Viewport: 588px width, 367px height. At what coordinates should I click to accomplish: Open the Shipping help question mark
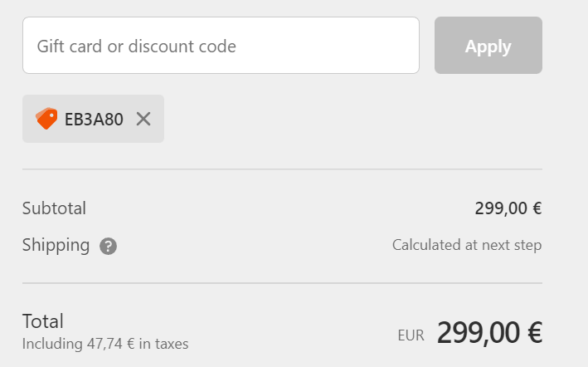pos(108,247)
